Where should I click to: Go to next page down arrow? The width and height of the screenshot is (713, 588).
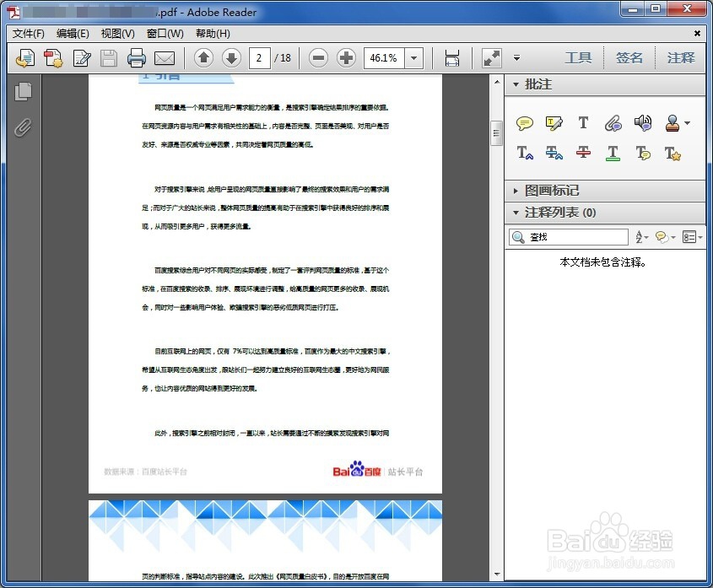pyautogui.click(x=231, y=57)
